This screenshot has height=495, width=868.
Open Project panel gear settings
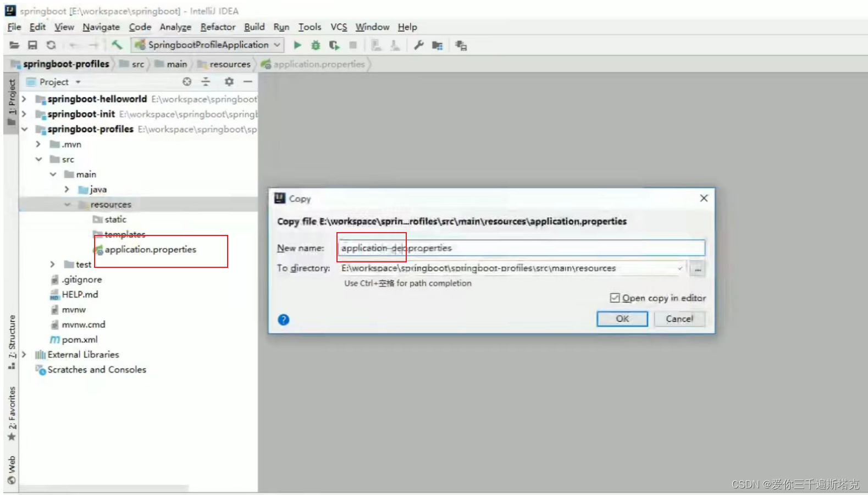pyautogui.click(x=229, y=81)
